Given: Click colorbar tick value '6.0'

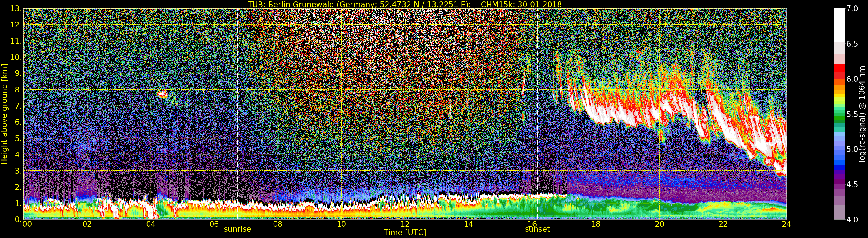Looking at the screenshot, I should [852, 79].
